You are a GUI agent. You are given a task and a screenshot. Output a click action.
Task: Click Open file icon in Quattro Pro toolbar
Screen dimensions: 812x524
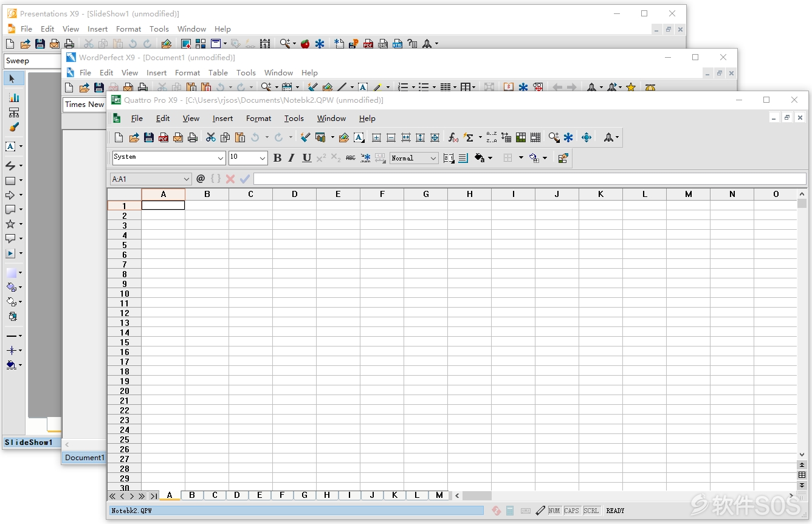pos(134,138)
